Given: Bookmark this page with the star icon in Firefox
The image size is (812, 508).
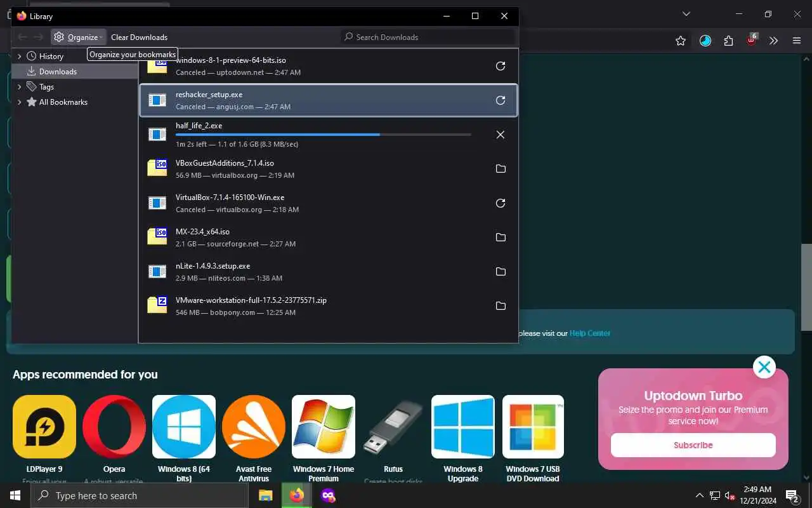Looking at the screenshot, I should point(681,41).
